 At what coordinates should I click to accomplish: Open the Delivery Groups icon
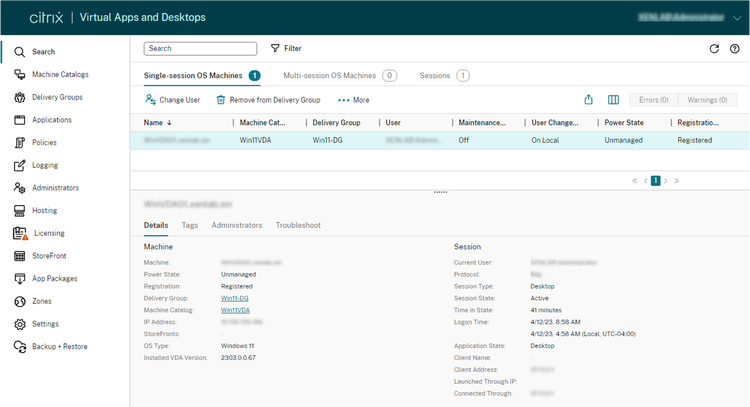pyautogui.click(x=20, y=97)
